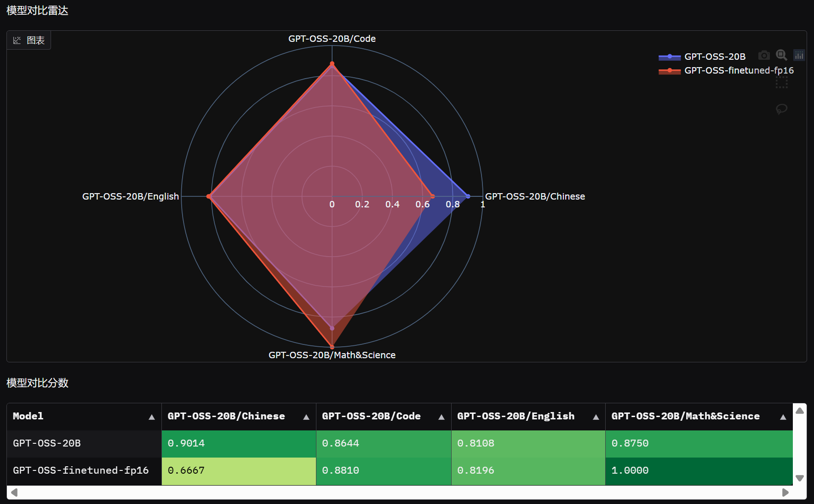This screenshot has width=814, height=504.
Task: Select the GPT-OSS-20B row name cell
Action: (84, 443)
